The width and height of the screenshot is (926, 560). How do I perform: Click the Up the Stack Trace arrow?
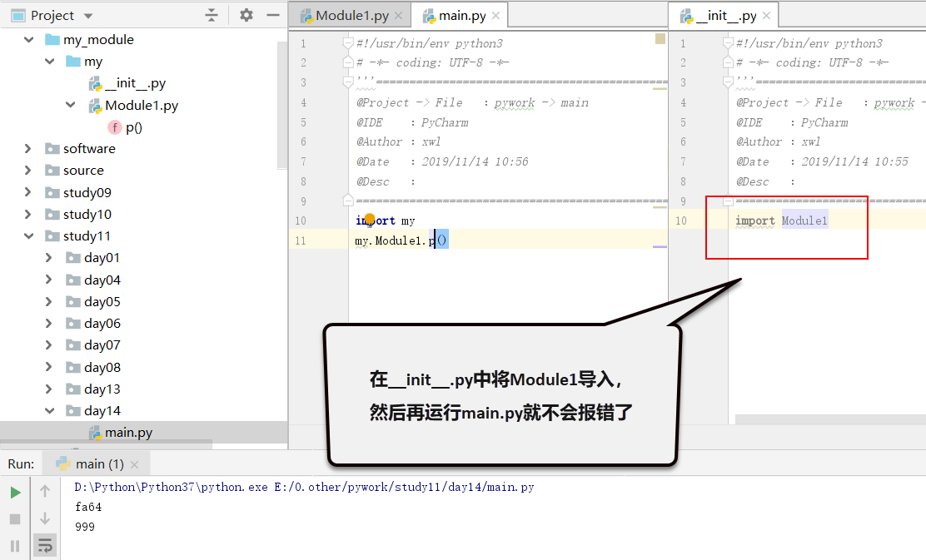[43, 492]
